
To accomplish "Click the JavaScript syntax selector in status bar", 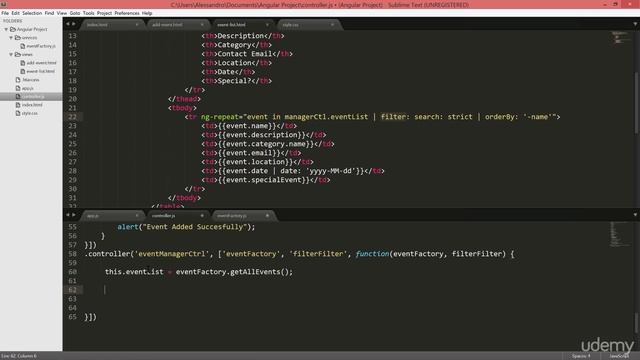I will click(619, 356).
